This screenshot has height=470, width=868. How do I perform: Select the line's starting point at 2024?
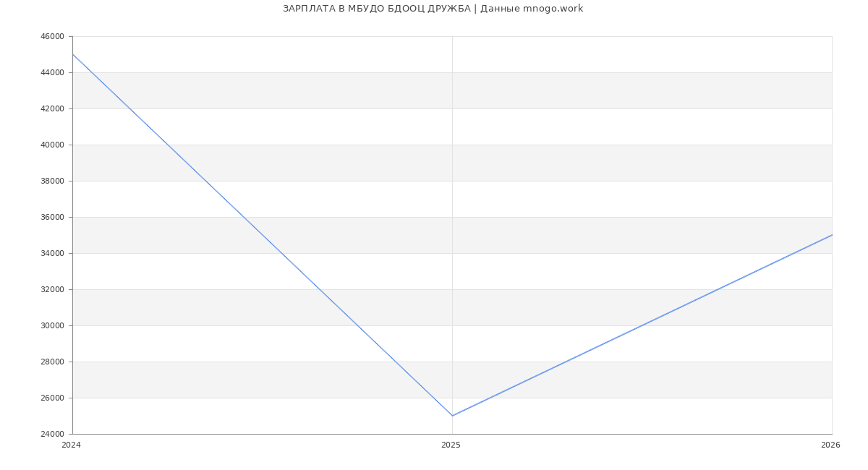(73, 54)
